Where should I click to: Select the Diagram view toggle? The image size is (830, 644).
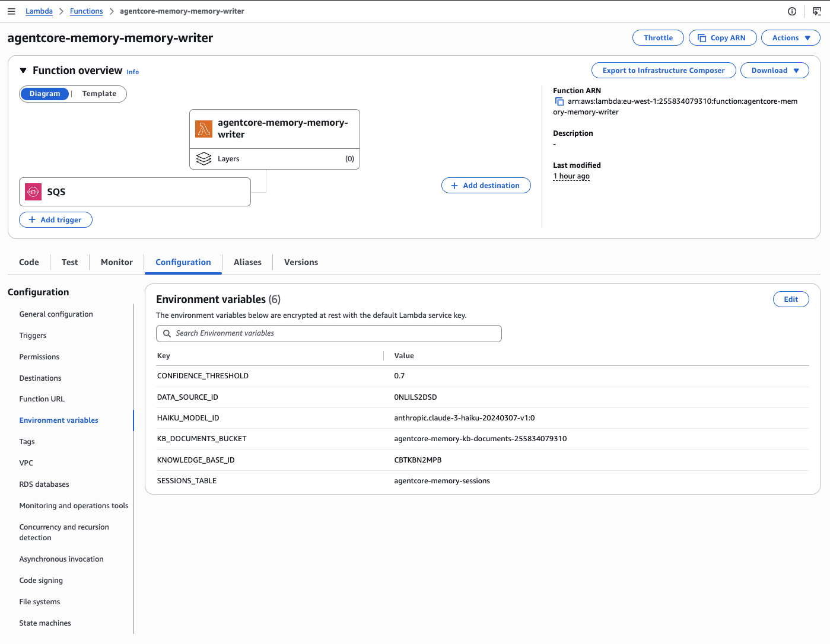[x=44, y=94]
